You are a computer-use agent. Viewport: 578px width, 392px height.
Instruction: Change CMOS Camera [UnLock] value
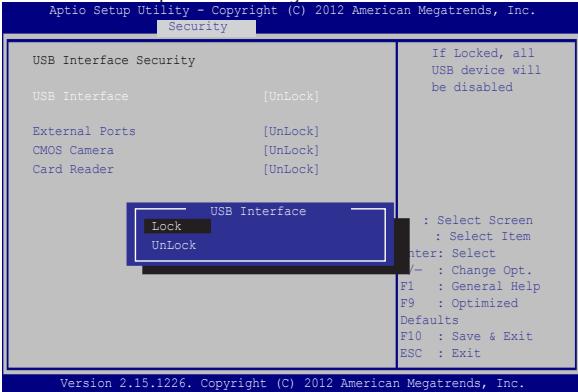pyautogui.click(x=291, y=150)
